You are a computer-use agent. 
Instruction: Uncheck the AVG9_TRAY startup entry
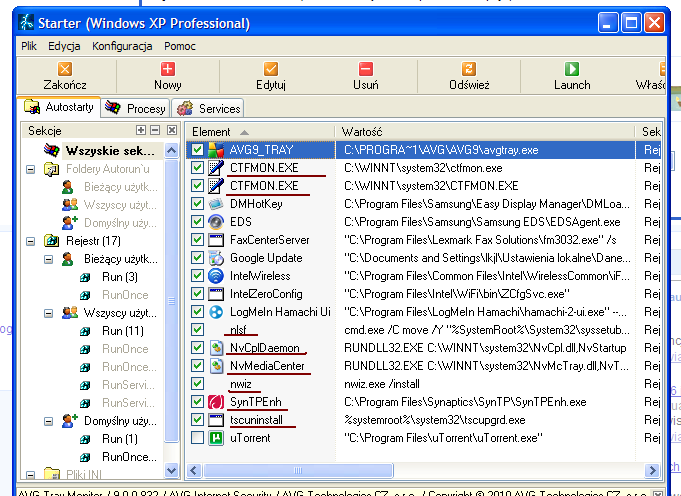pyautogui.click(x=198, y=150)
